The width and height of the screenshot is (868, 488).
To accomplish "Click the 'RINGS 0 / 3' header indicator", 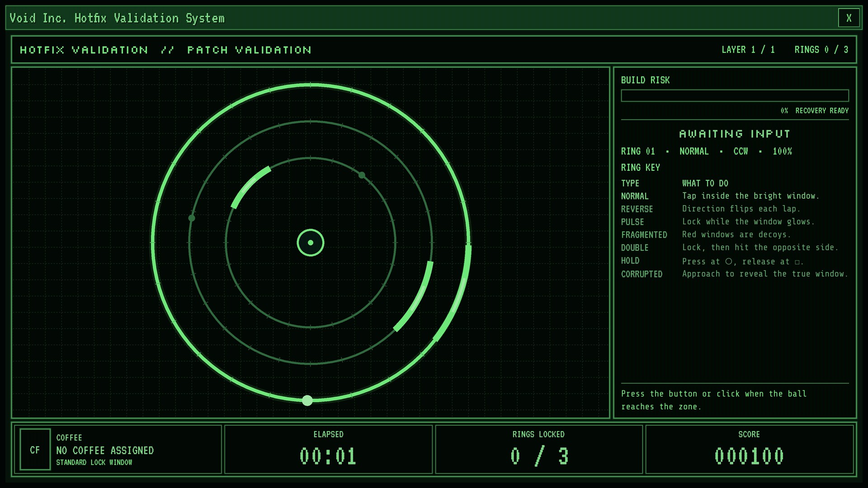I will click(x=821, y=50).
